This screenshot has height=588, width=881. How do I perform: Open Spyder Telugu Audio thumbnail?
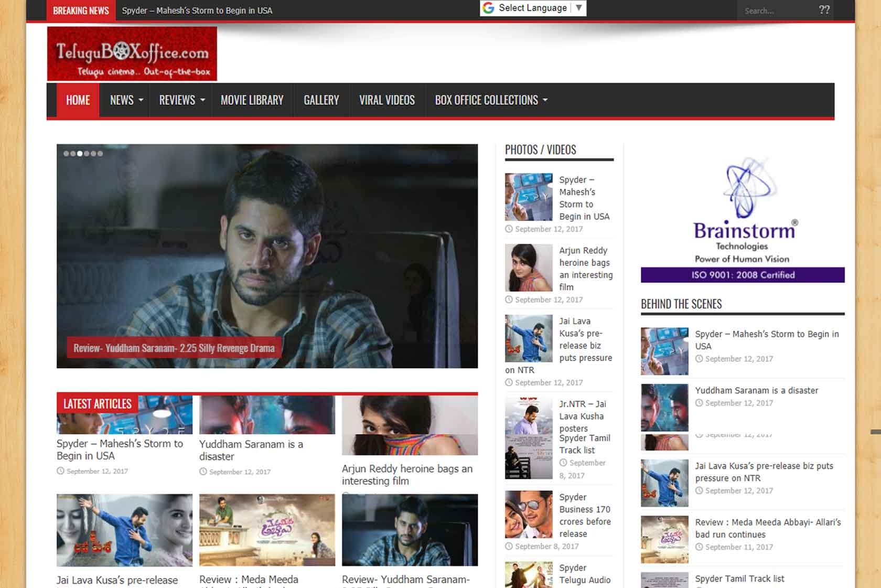tap(529, 575)
